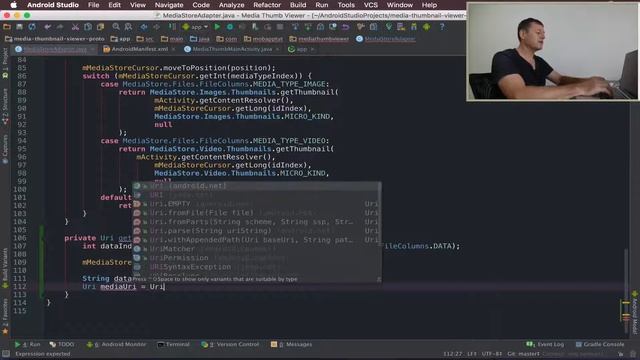
Task: Click the Help question mark icon
Action: [442, 27]
